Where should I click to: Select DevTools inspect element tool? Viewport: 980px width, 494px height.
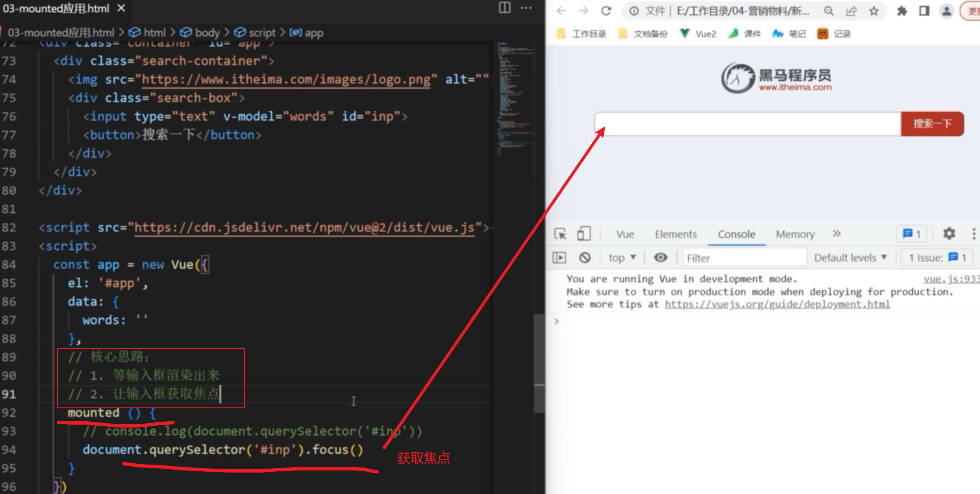(560, 234)
